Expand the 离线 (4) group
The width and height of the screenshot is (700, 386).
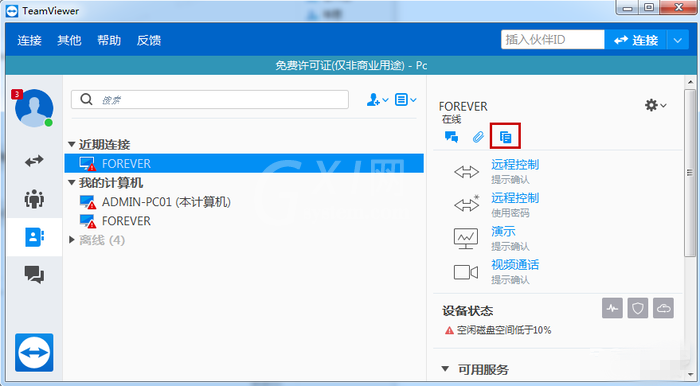[71, 240]
